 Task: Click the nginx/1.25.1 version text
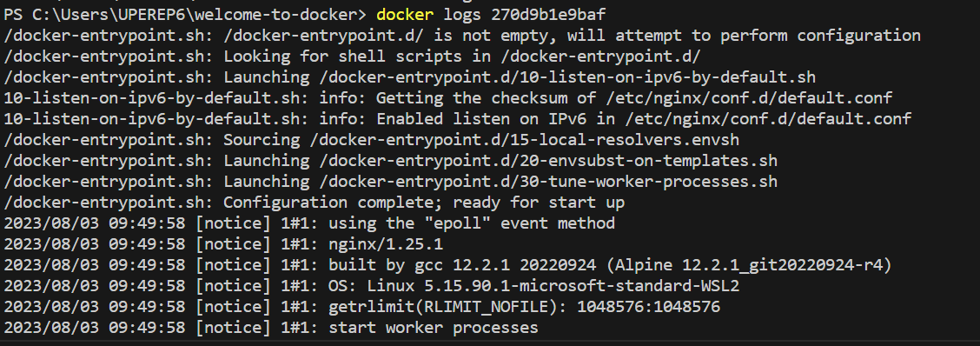click(x=386, y=244)
